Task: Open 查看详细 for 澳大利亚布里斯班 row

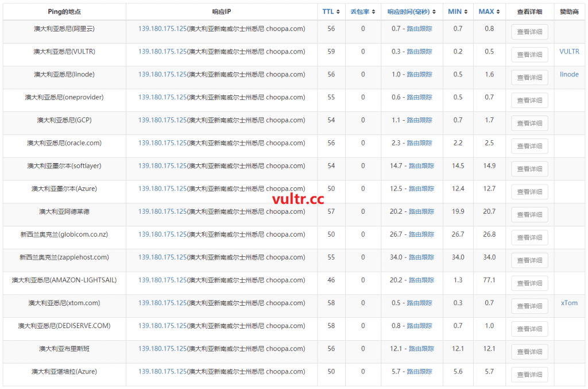Action: pos(529,352)
